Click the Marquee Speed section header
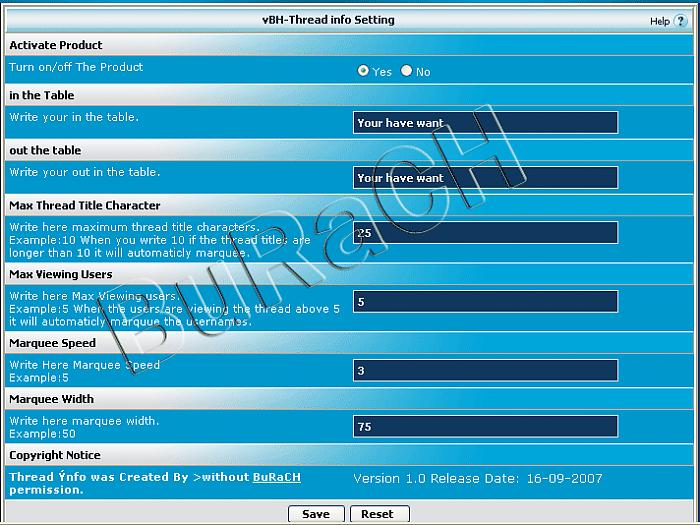The width and height of the screenshot is (700, 525). [x=52, y=343]
